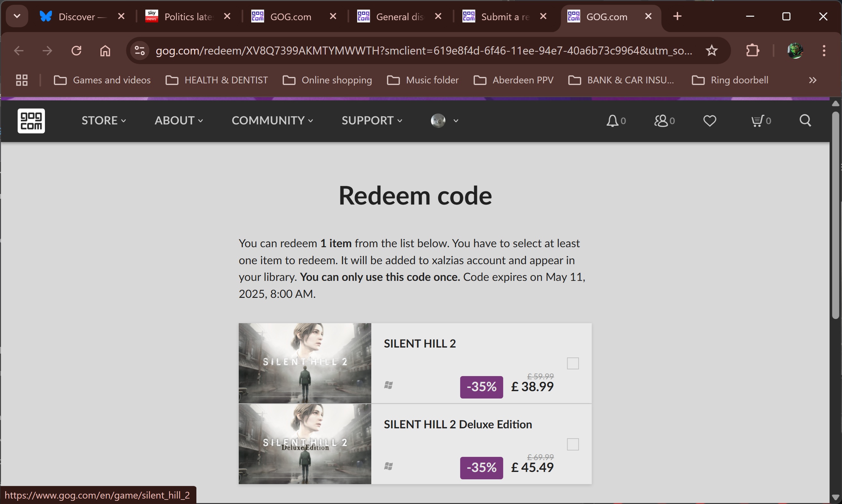Open the friends icon in GOG header
This screenshot has height=504, width=842.
664,121
